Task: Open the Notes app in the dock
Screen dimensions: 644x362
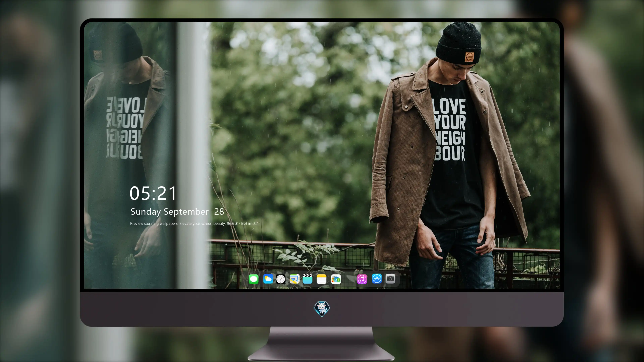Action: 321,279
